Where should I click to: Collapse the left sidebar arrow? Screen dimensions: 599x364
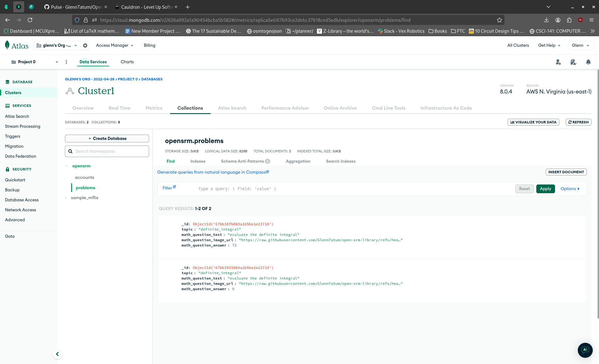pyautogui.click(x=57, y=354)
